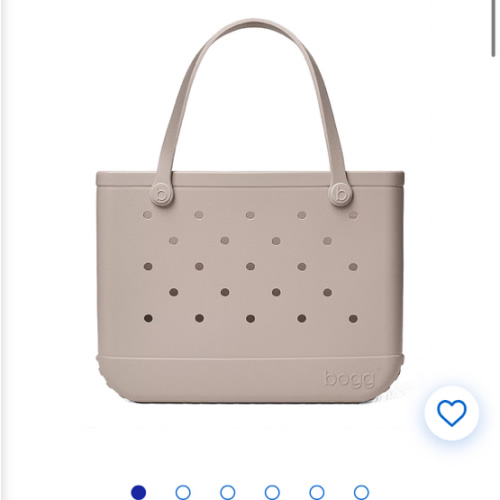500x500 pixels.
Task: Click the left b-logo handle button
Action: (162, 194)
